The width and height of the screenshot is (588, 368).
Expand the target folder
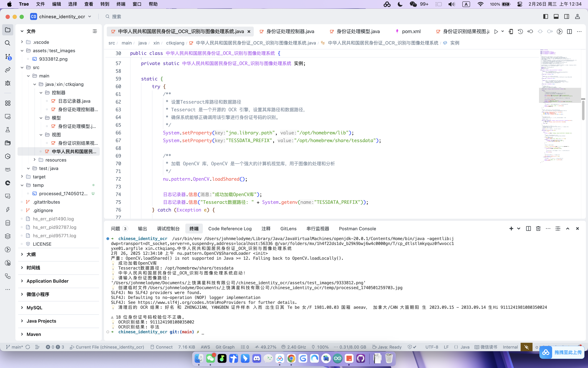tap(22, 176)
